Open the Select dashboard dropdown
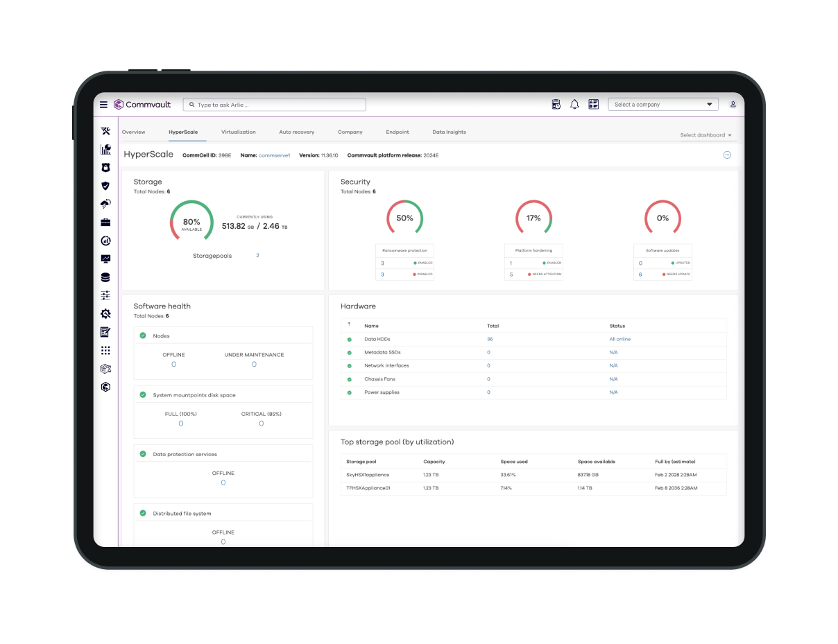Image resolution: width=838 pixels, height=644 pixels. coord(706,135)
